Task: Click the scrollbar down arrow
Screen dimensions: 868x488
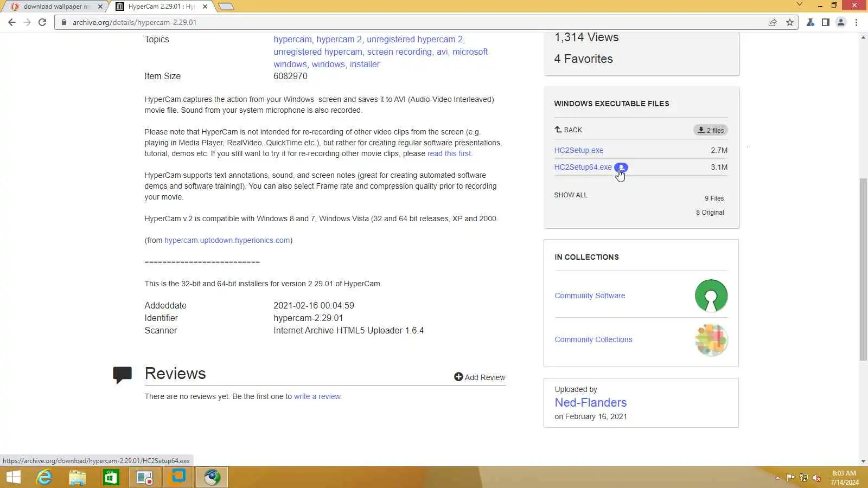Action: 863,461
